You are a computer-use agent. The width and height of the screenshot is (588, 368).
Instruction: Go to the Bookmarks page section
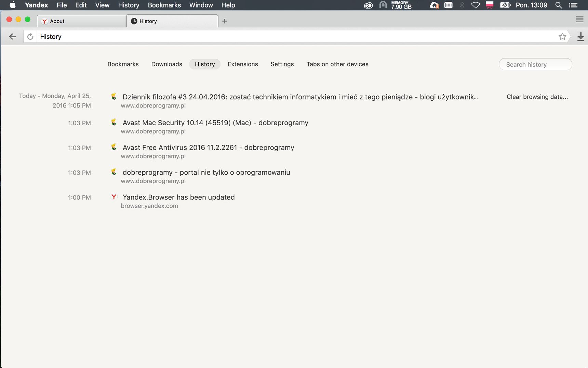tap(123, 64)
